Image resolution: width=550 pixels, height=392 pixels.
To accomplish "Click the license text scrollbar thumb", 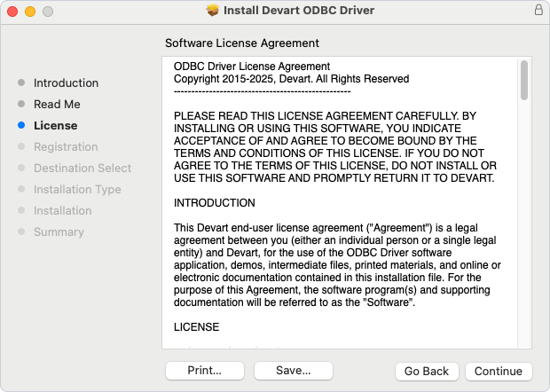I will 524,81.
